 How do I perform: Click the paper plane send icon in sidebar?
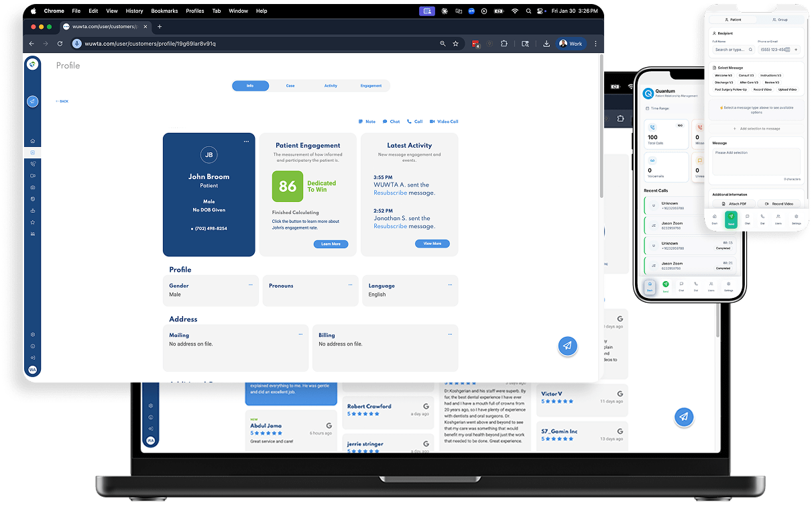tap(32, 101)
